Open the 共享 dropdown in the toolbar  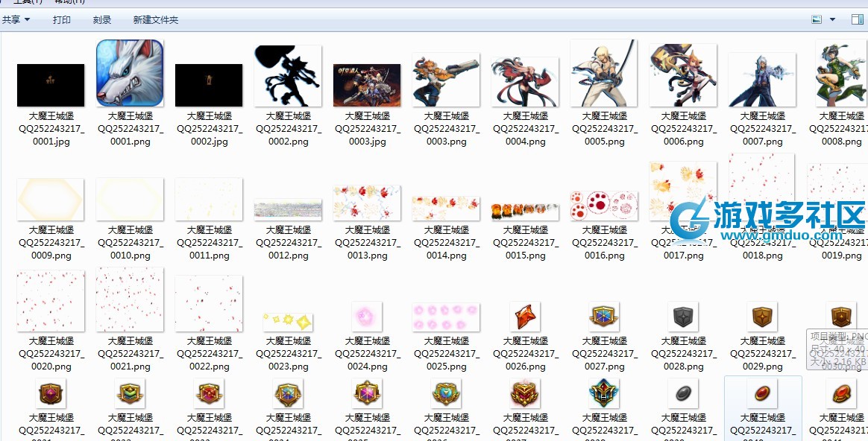16,20
